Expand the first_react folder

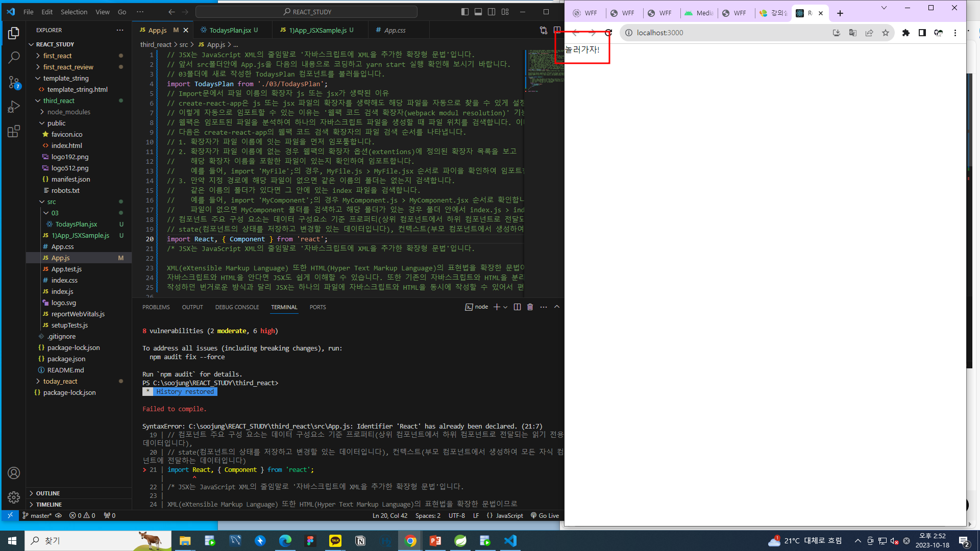click(x=57, y=56)
